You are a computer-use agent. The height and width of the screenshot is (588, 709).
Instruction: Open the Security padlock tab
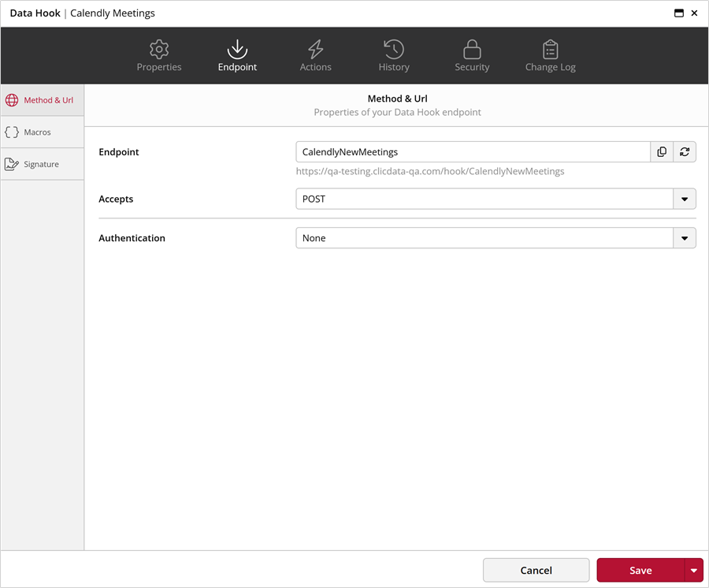pyautogui.click(x=472, y=56)
